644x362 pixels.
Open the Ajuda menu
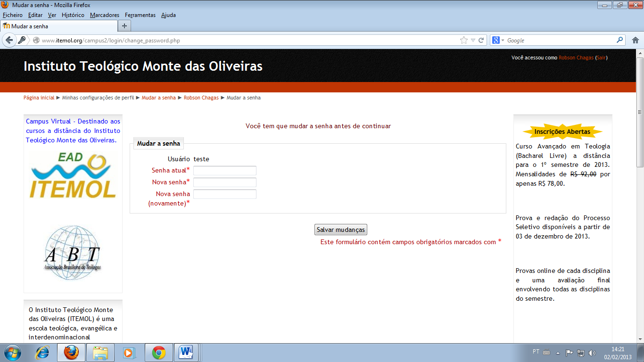click(168, 15)
